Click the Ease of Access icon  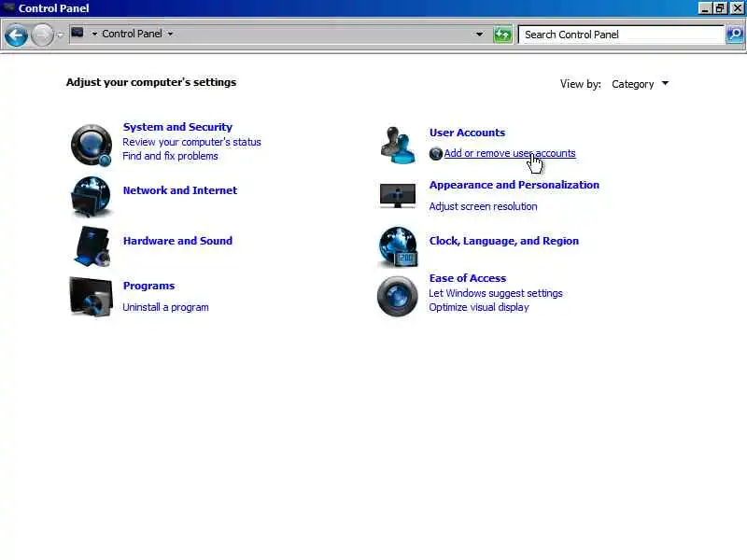point(398,296)
